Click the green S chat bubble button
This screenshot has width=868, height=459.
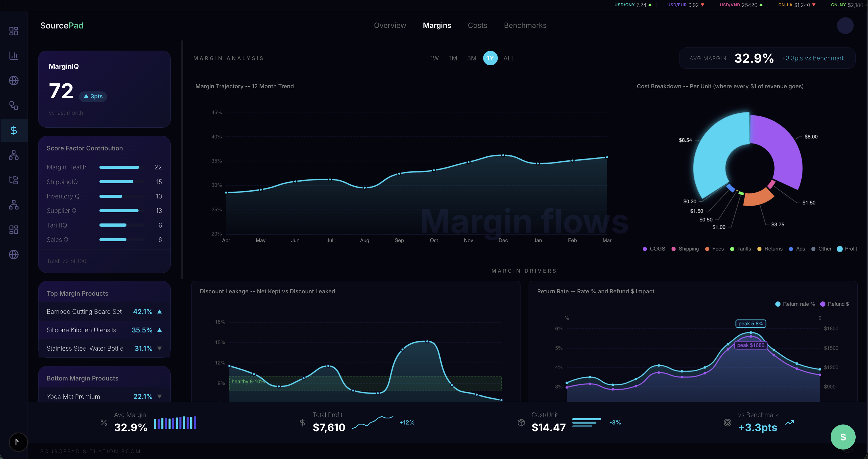pyautogui.click(x=843, y=437)
